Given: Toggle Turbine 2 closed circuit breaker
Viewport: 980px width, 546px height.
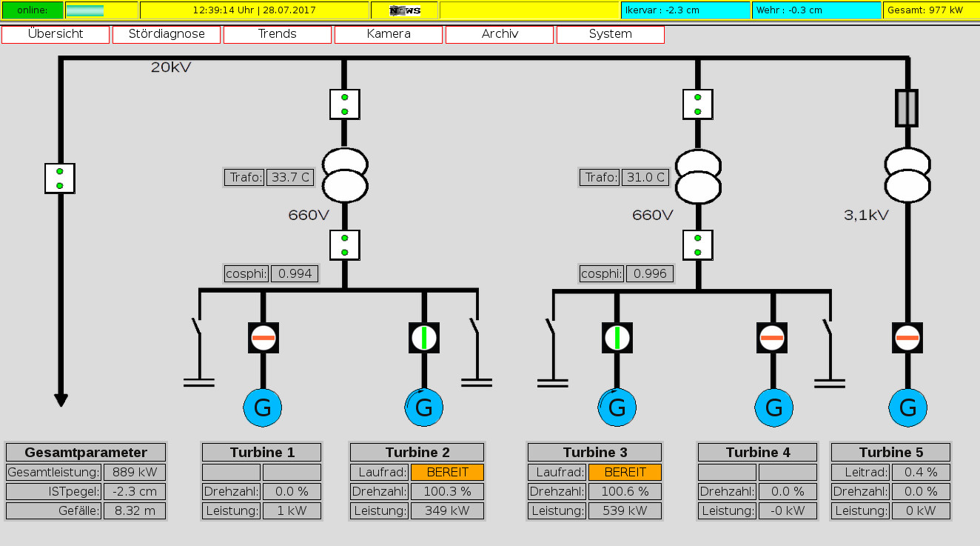Looking at the screenshot, I should pyautogui.click(x=424, y=338).
